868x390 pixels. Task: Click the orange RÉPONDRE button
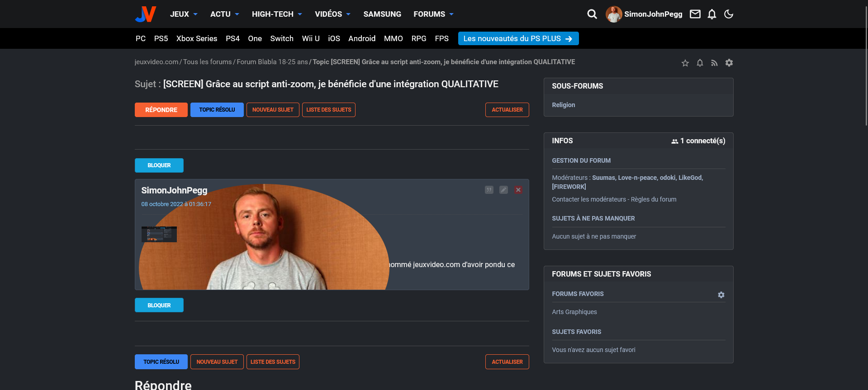161,110
